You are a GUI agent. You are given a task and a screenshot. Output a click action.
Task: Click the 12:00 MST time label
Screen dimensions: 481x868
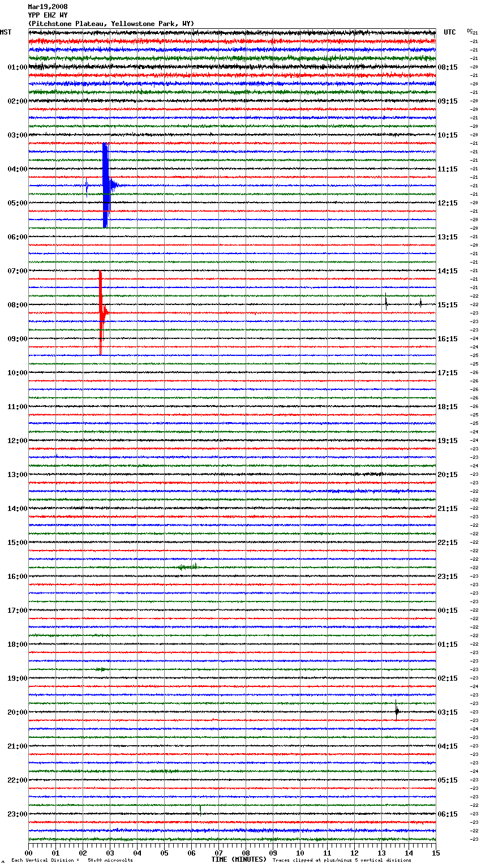(x=18, y=441)
